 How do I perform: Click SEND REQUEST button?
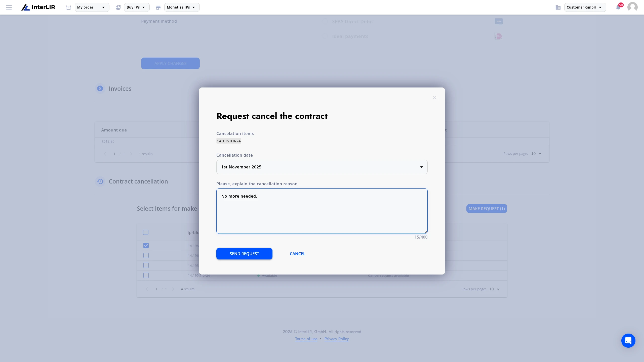pyautogui.click(x=244, y=254)
